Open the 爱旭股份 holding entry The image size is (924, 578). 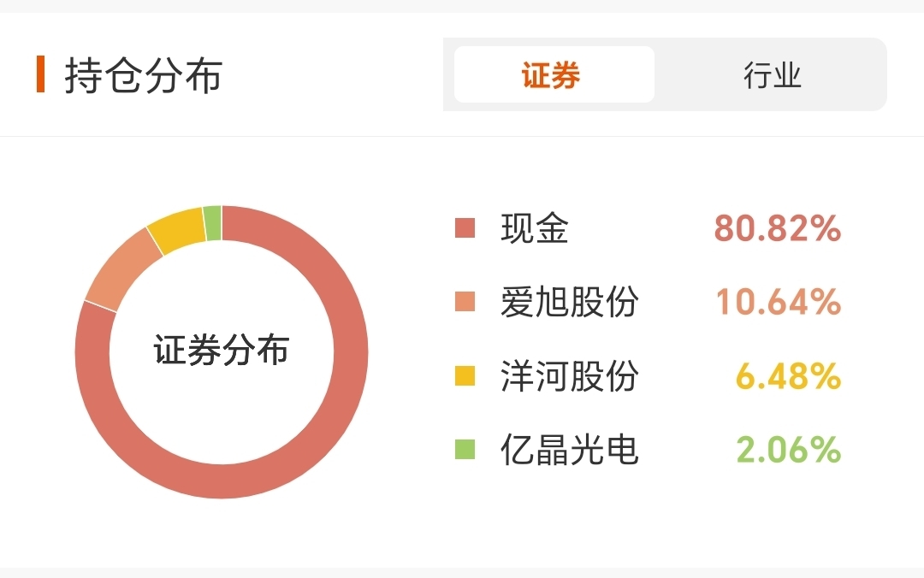(569, 302)
